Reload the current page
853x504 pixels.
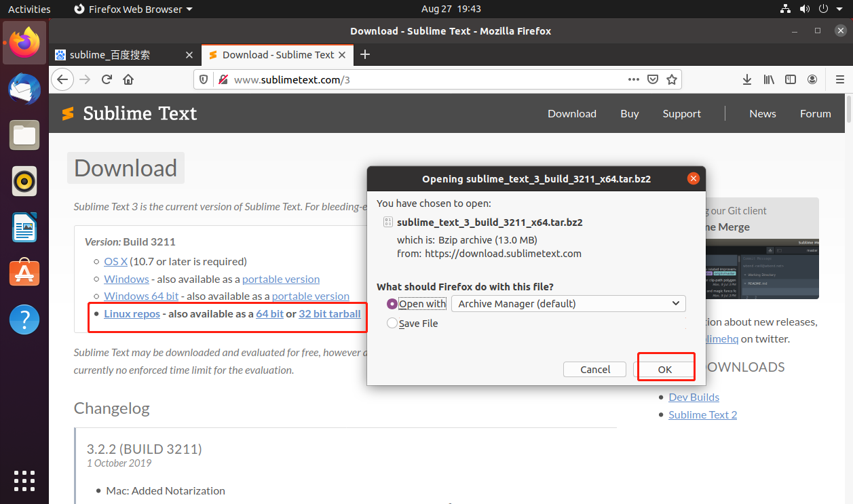click(107, 79)
